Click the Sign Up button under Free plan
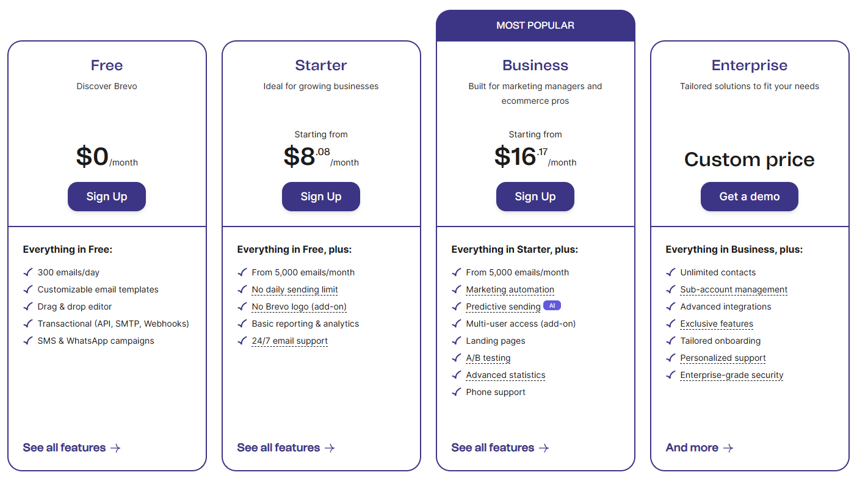This screenshot has width=868, height=486. [107, 197]
